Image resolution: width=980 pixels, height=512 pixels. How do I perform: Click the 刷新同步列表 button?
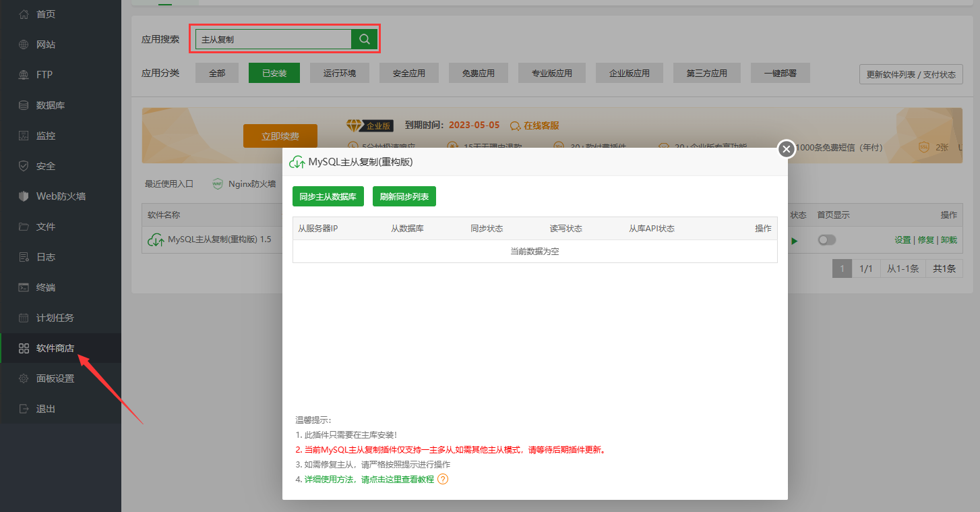404,196
